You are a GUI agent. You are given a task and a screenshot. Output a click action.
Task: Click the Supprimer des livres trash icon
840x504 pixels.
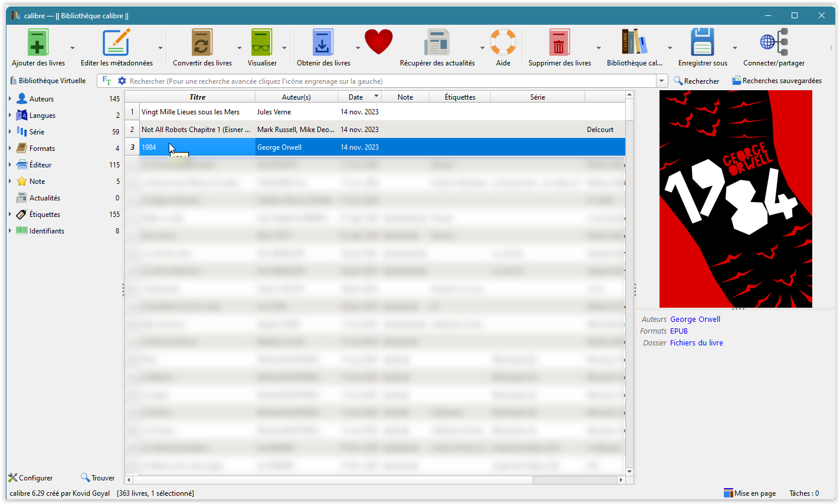point(559,43)
